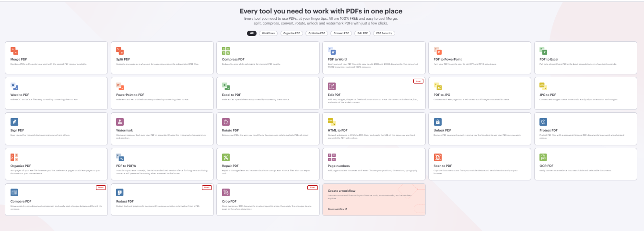Open the Unlock PDF title link
This screenshot has width=644, height=238.
443,130
